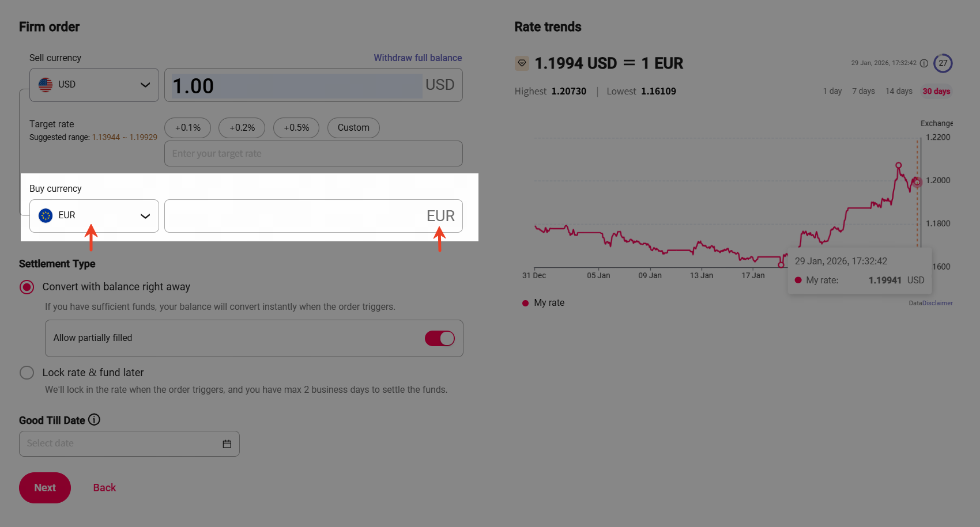Open the calendar icon in date field
Image resolution: width=980 pixels, height=527 pixels.
(227, 444)
